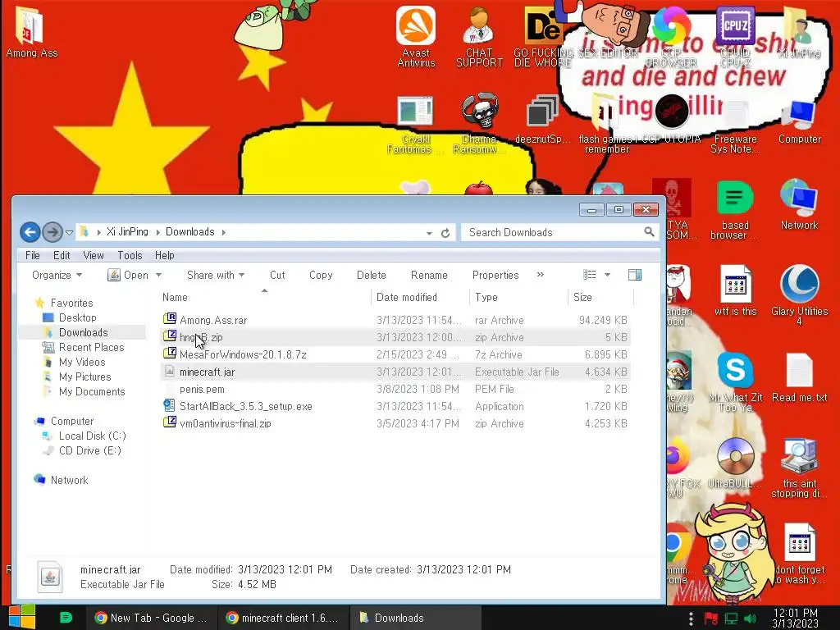Show more toolbar commands chevron
This screenshot has width=840, height=630.
[540, 275]
